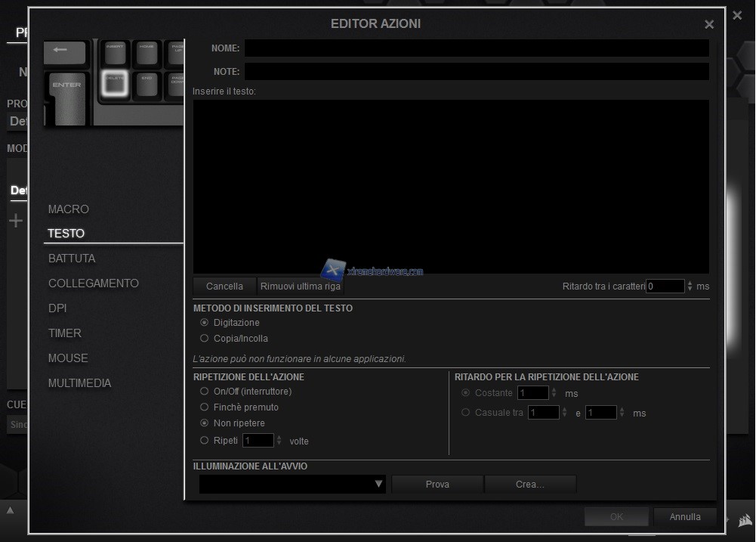The image size is (756, 542).
Task: Click the Annulla button
Action: pyautogui.click(x=685, y=517)
